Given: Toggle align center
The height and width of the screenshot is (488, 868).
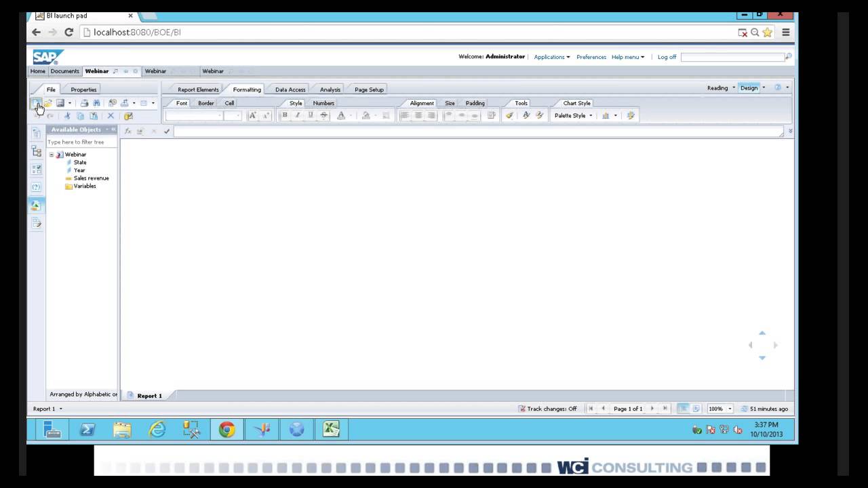Looking at the screenshot, I should [418, 115].
